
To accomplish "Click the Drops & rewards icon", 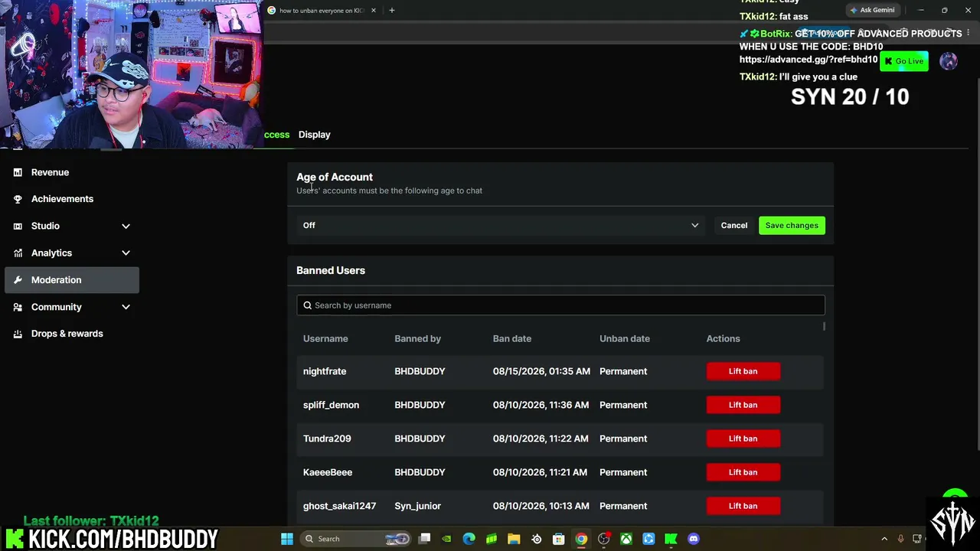I will pos(18,334).
